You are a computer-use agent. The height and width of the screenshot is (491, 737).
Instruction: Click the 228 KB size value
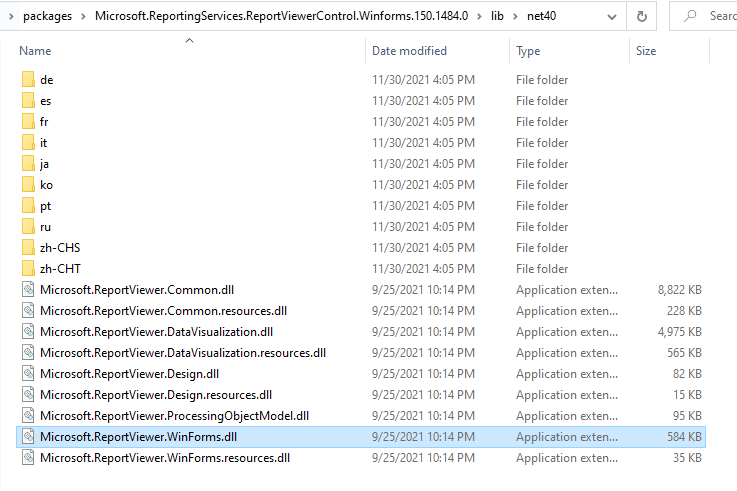tap(684, 311)
